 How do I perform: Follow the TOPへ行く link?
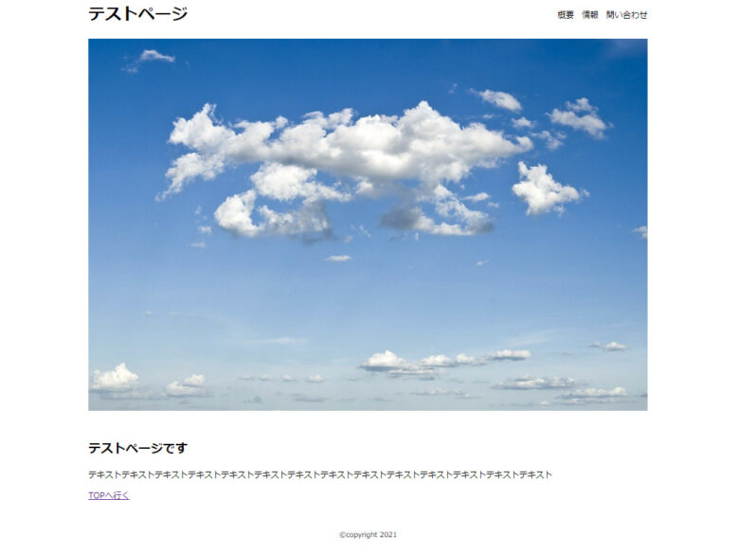pyautogui.click(x=108, y=495)
